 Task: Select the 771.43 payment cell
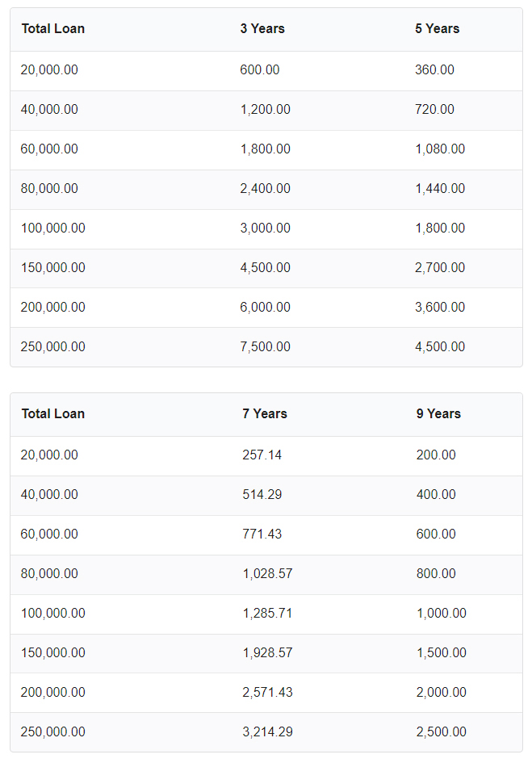(262, 533)
